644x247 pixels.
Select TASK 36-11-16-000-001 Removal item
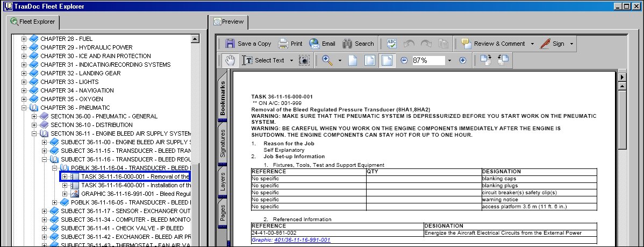(x=135, y=177)
